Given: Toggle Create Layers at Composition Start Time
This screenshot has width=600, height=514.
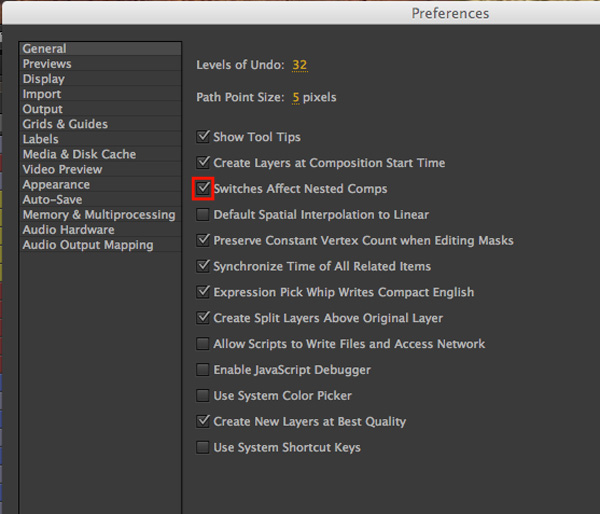Looking at the screenshot, I should pyautogui.click(x=202, y=163).
